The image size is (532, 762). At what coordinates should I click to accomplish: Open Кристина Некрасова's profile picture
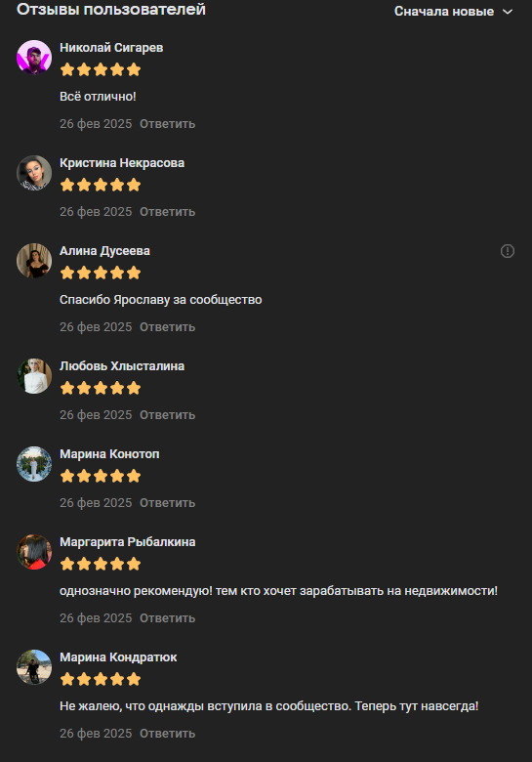[34, 173]
